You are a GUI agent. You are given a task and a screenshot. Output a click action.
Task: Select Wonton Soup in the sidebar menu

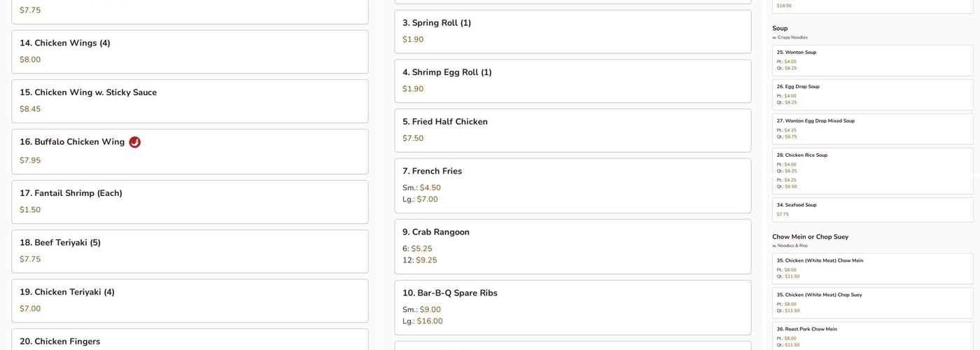pyautogui.click(x=872, y=60)
